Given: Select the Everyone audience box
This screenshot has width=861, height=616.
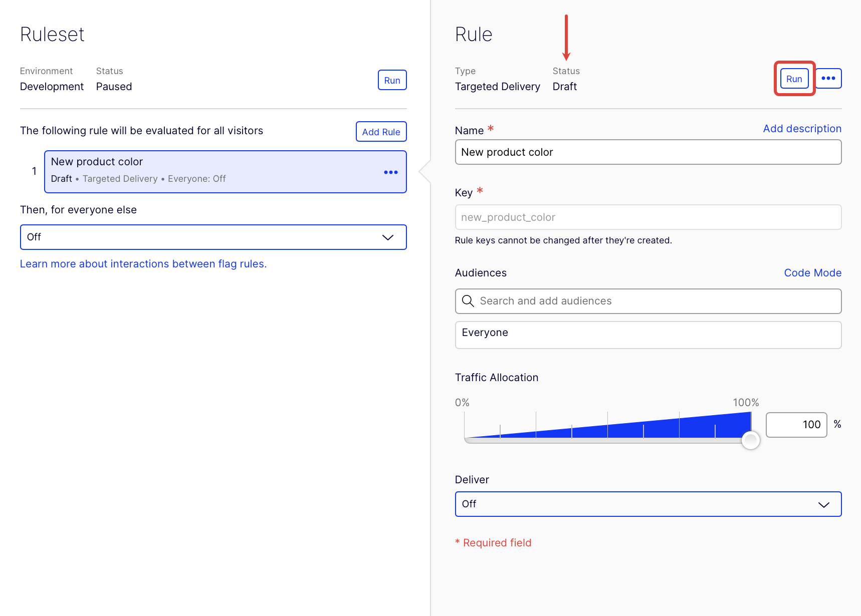Looking at the screenshot, I should 648,334.
